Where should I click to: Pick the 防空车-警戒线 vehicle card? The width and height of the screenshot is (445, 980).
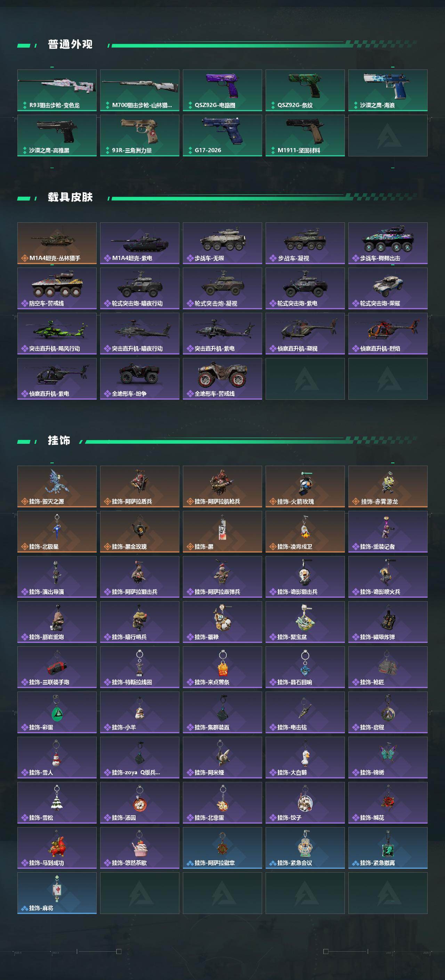[x=57, y=288]
